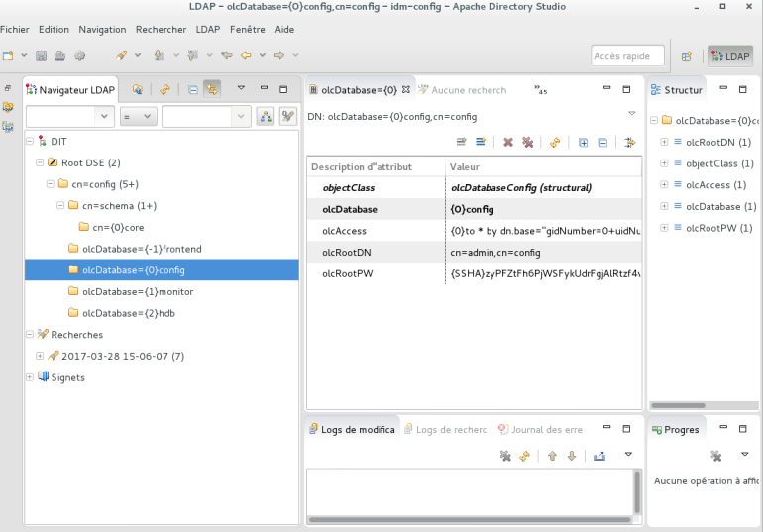Click the Save icon in main toolbar
The image size is (763, 532).
42,55
